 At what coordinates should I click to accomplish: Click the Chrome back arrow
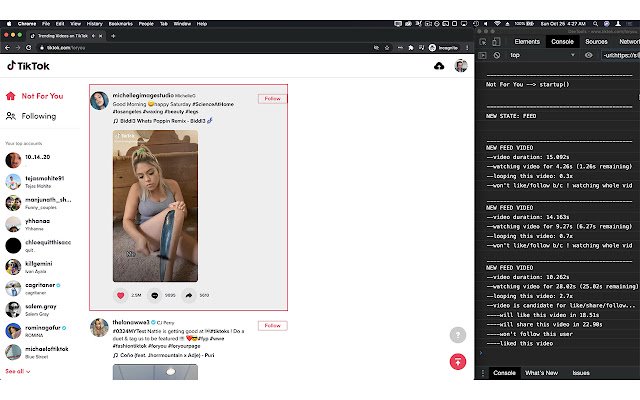7,48
